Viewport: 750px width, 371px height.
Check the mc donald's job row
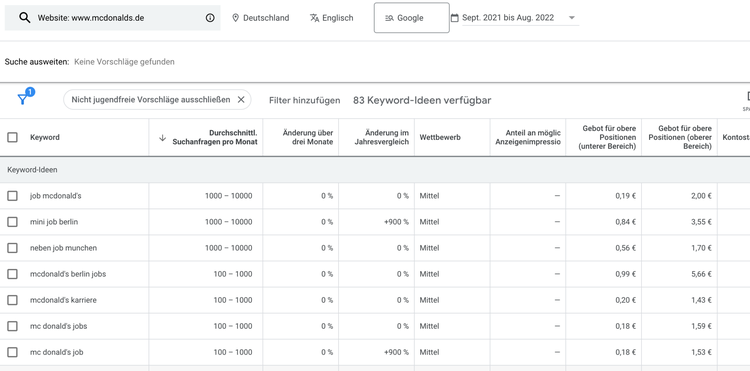[x=12, y=352]
